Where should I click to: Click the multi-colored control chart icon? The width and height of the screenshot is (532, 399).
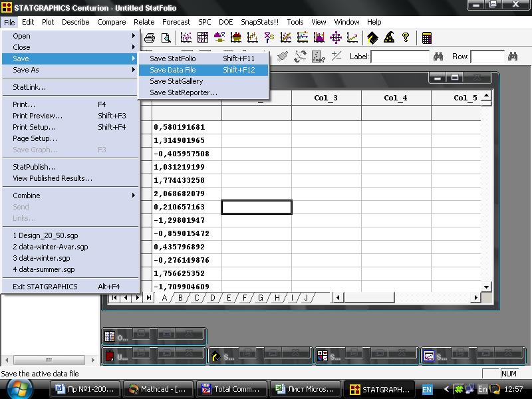[303, 38]
